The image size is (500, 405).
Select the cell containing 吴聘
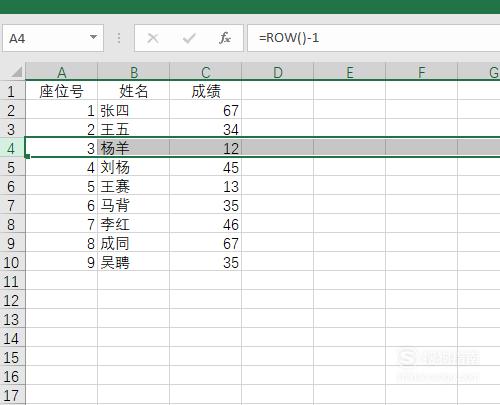click(134, 262)
